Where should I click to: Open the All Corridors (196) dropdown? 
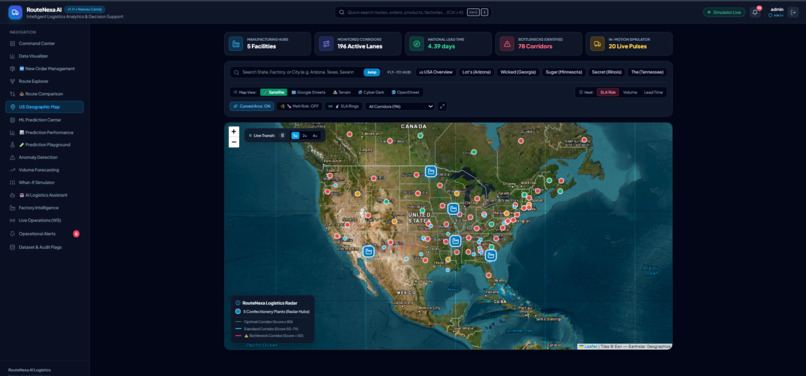[x=400, y=106]
